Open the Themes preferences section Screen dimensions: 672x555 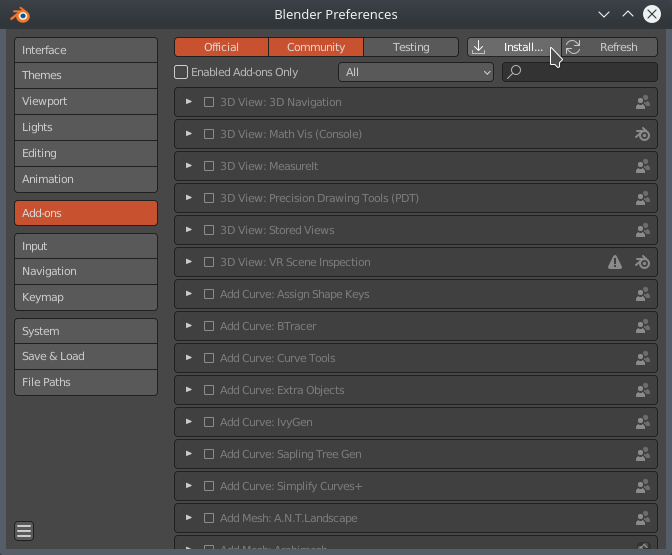click(x=86, y=75)
